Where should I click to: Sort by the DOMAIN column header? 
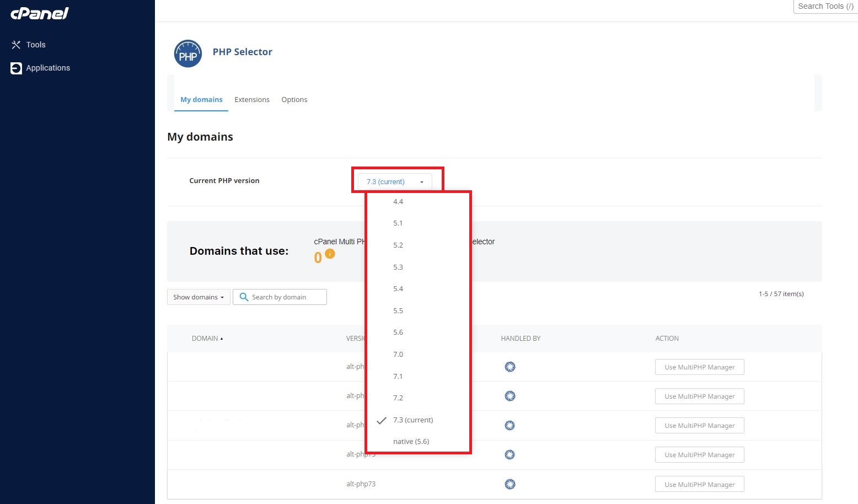coord(207,339)
